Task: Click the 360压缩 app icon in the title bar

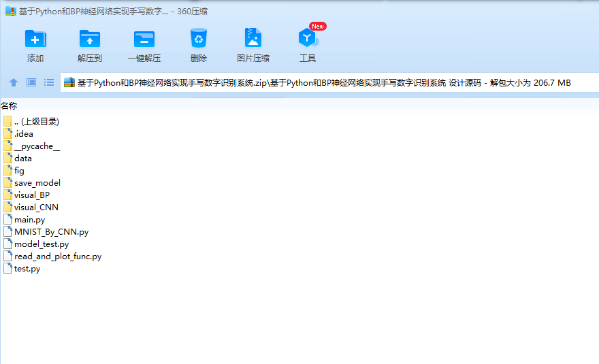Action: [11, 12]
